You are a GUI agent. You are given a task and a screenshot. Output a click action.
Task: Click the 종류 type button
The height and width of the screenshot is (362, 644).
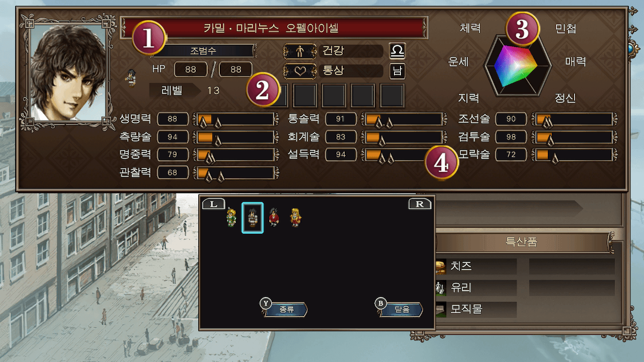284,309
